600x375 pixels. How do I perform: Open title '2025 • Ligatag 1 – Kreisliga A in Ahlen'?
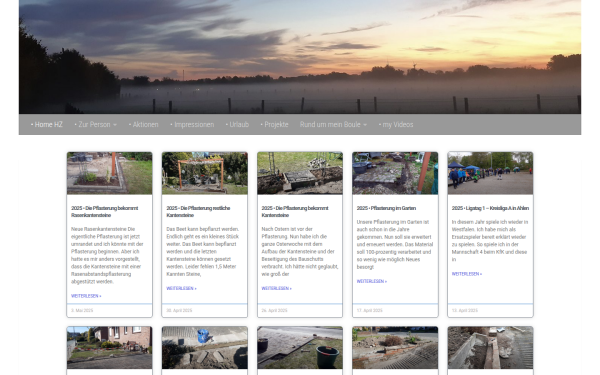tap(490, 208)
